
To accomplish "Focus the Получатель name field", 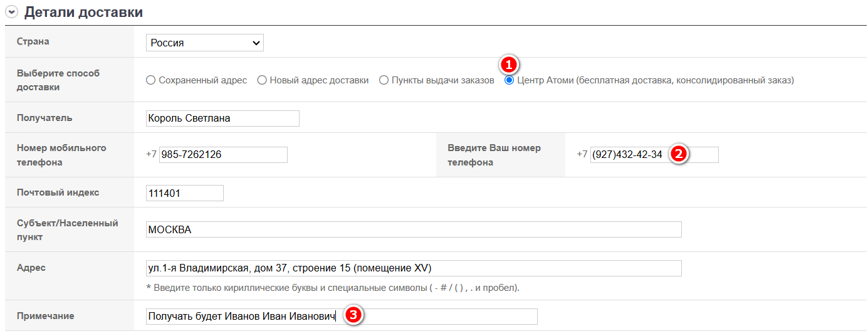I will (x=222, y=118).
